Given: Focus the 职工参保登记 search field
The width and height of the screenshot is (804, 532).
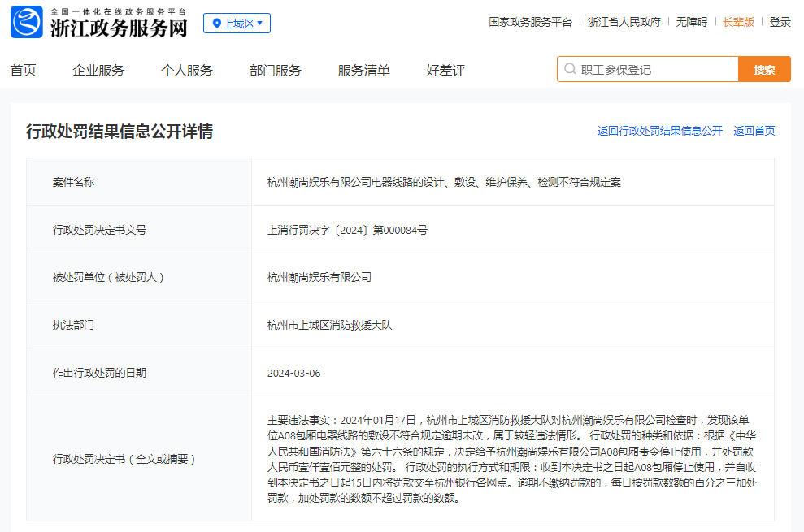Looking at the screenshot, I should coord(648,69).
